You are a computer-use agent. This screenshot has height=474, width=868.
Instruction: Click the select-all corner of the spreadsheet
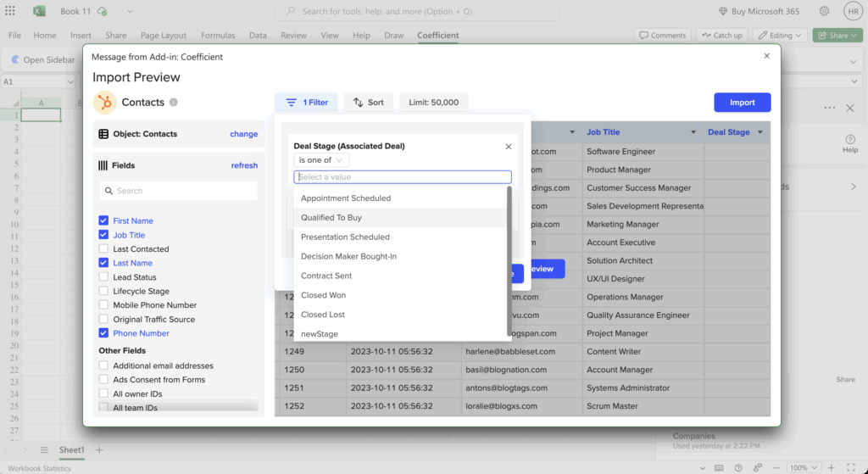point(15,103)
